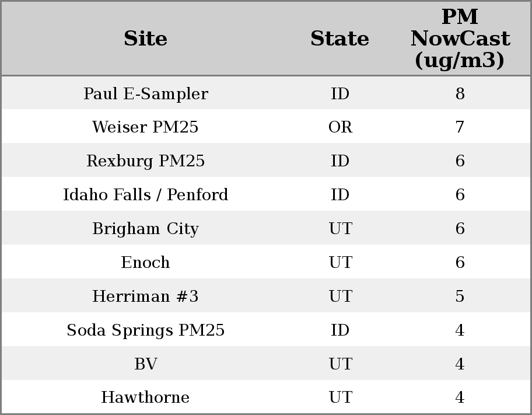Select the Herriman #3 site
The image size is (532, 415).
[145, 297]
